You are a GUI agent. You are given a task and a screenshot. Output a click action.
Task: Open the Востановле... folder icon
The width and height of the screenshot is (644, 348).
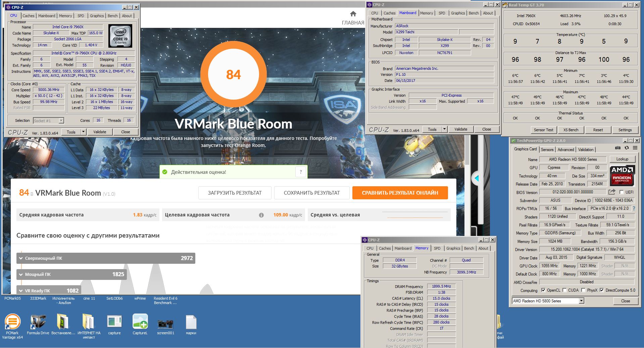(x=63, y=325)
